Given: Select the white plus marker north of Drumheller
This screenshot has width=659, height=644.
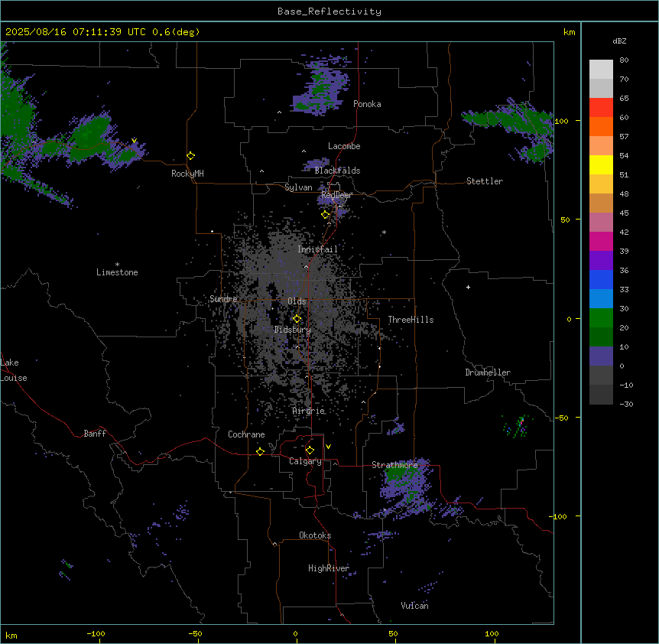Looking at the screenshot, I should click(468, 287).
